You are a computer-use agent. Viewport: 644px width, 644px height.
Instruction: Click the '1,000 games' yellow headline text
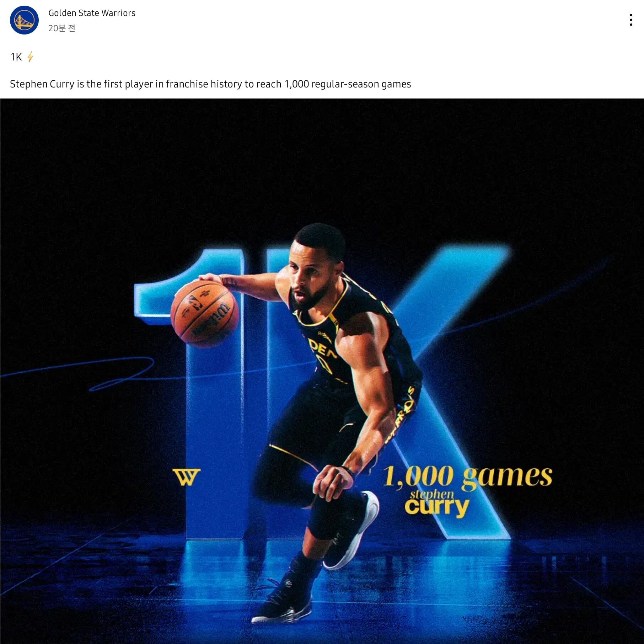[467, 476]
